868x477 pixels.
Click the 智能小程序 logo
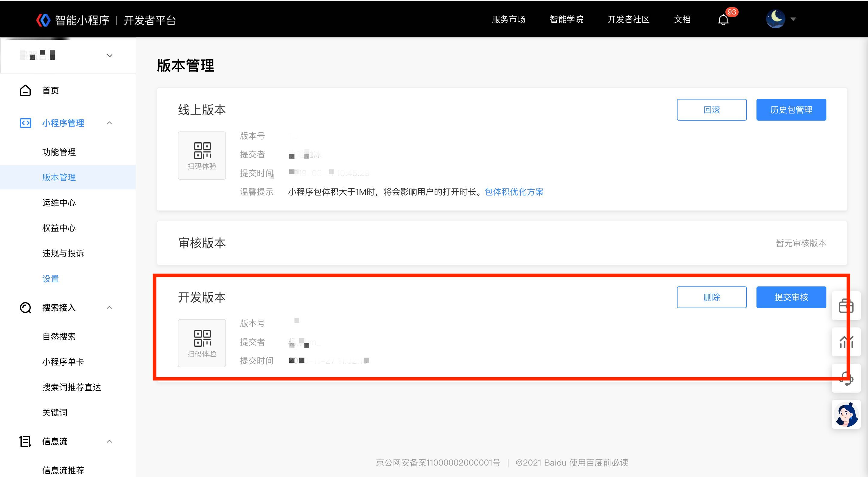(x=43, y=20)
